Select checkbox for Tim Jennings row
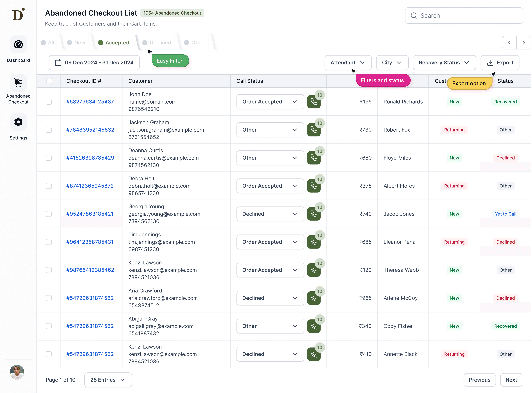The width and height of the screenshot is (532, 393). click(x=49, y=242)
